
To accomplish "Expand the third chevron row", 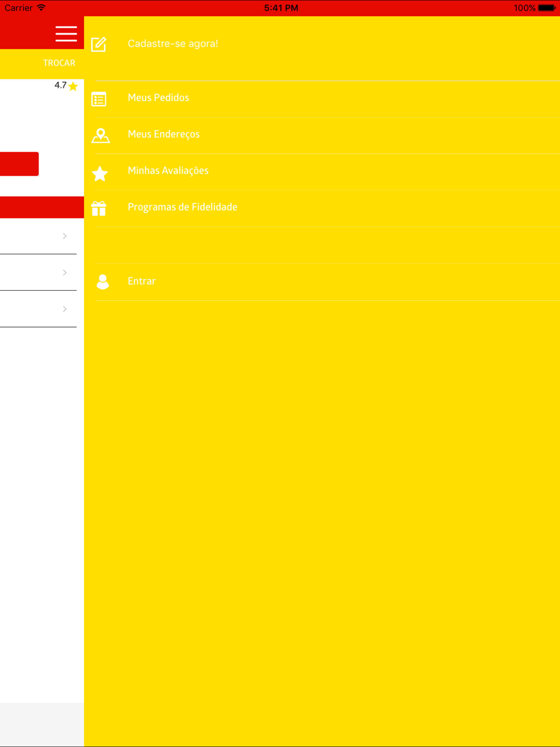I will coord(38,309).
